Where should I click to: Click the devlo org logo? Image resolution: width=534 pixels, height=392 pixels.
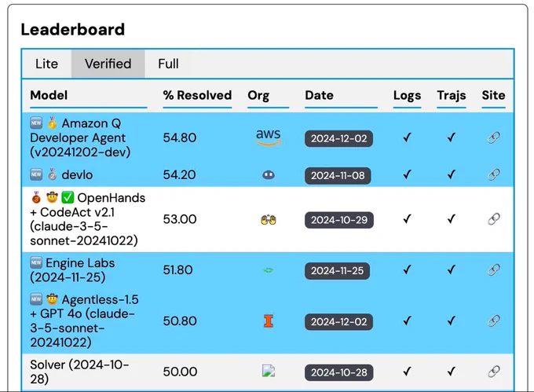tap(269, 175)
